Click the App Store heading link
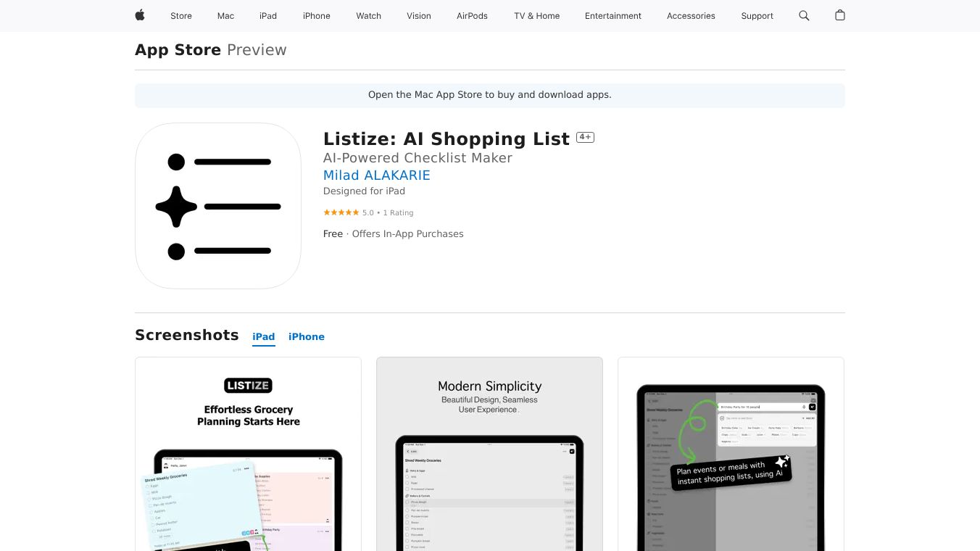980x551 pixels. (x=178, y=50)
